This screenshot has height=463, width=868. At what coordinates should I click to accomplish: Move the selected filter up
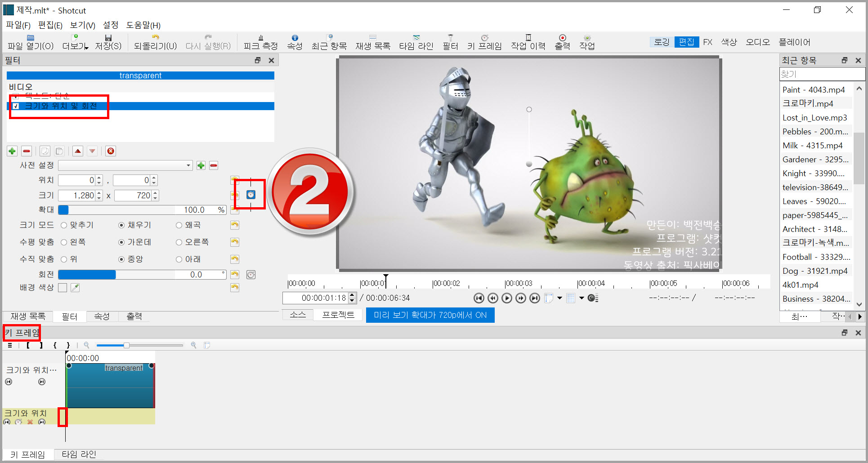tap(78, 151)
